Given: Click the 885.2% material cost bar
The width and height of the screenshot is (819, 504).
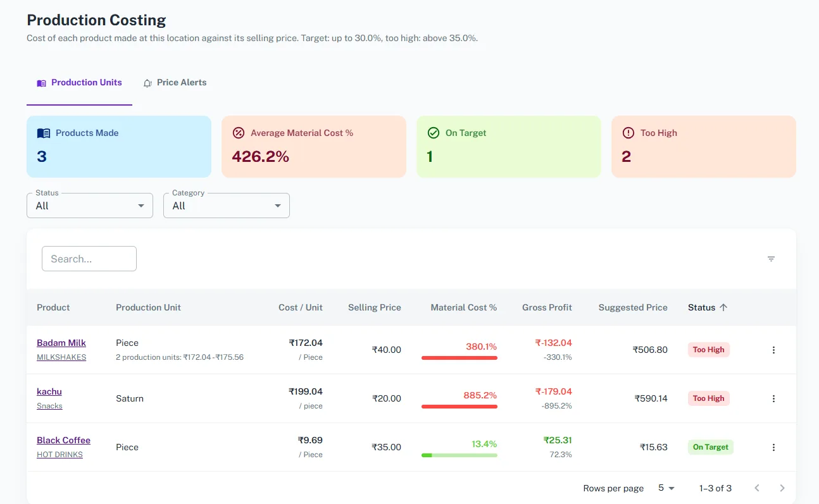Looking at the screenshot, I should [460, 407].
